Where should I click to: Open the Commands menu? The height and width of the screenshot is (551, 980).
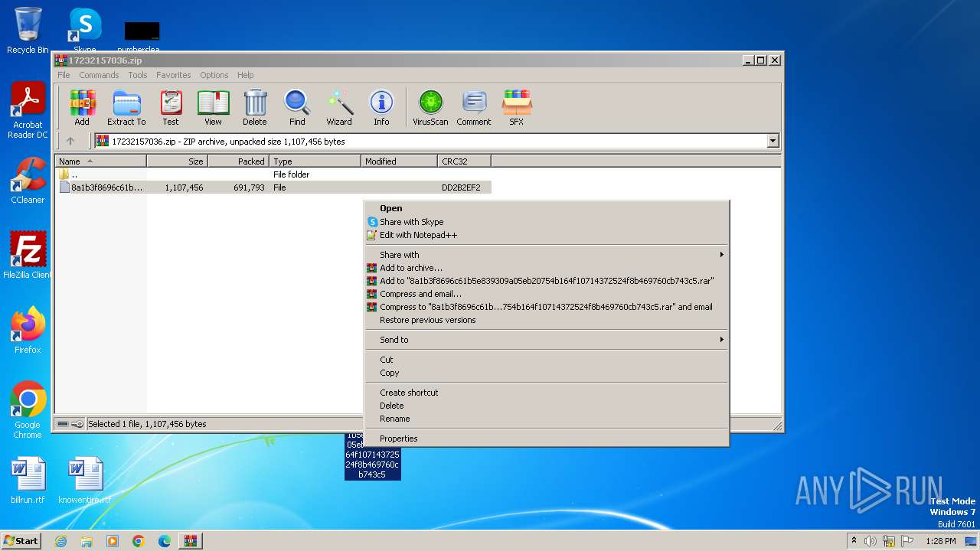pyautogui.click(x=99, y=75)
